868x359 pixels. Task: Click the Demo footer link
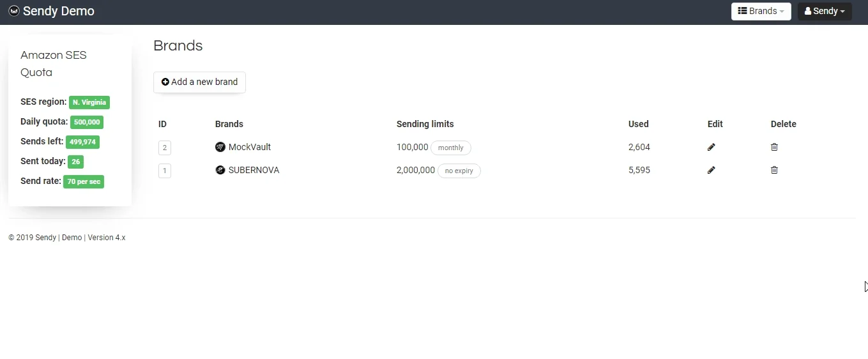coord(72,238)
